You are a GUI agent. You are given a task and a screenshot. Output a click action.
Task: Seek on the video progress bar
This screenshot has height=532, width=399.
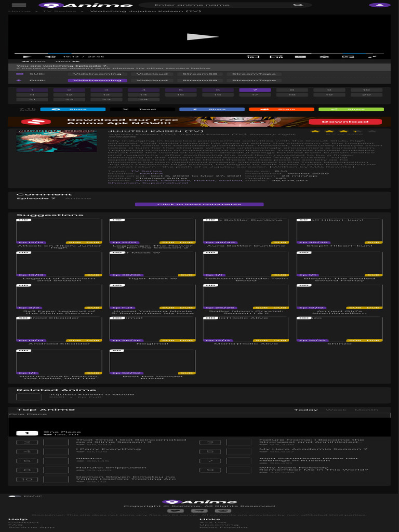199,54
